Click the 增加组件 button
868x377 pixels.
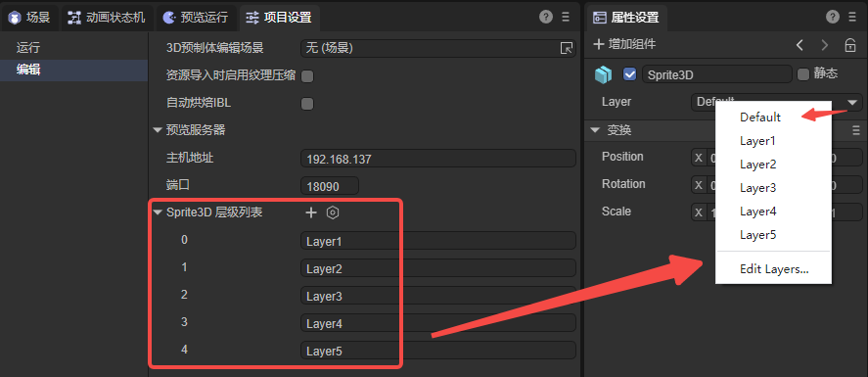click(625, 45)
